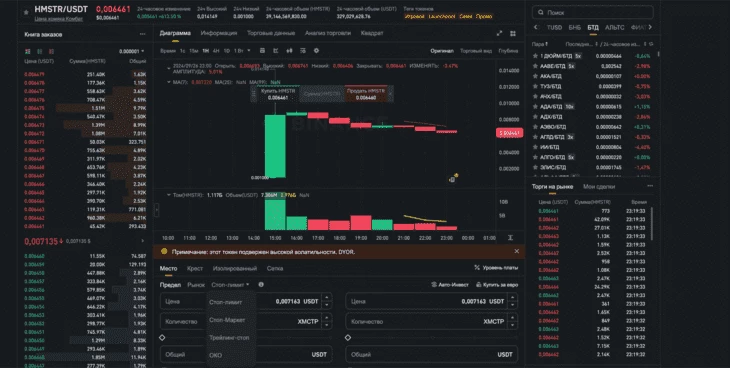Open the Квадрат tab

pos(372,33)
